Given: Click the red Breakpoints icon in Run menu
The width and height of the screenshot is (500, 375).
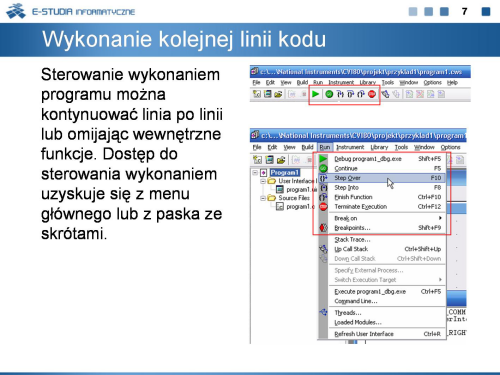Looking at the screenshot, I should [x=323, y=228].
